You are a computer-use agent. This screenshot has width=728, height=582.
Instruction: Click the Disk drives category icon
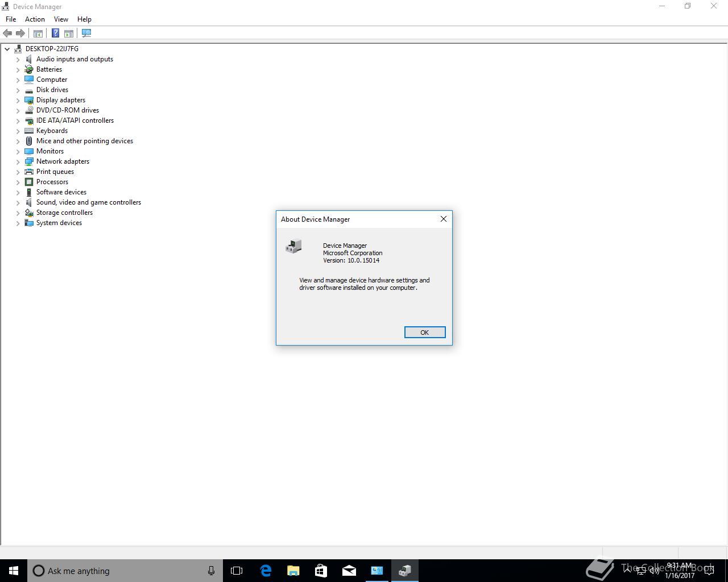coord(29,90)
